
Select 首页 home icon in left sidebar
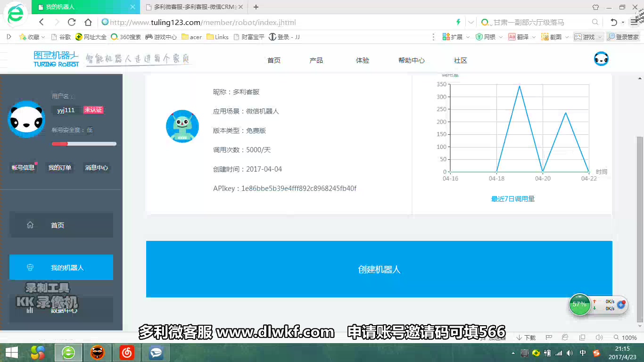point(31,225)
